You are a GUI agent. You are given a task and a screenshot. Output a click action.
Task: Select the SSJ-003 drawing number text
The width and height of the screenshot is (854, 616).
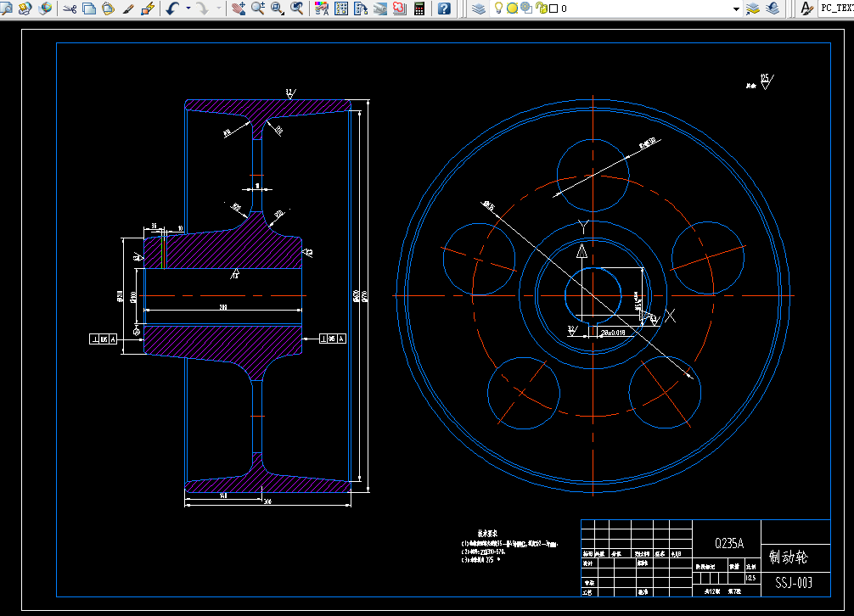(x=794, y=583)
